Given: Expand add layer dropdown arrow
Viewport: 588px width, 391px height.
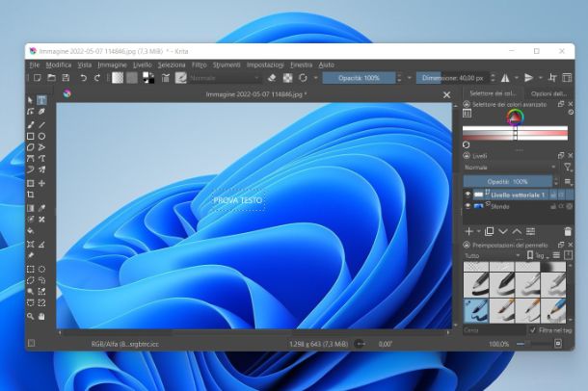Looking at the screenshot, I should (479, 231).
